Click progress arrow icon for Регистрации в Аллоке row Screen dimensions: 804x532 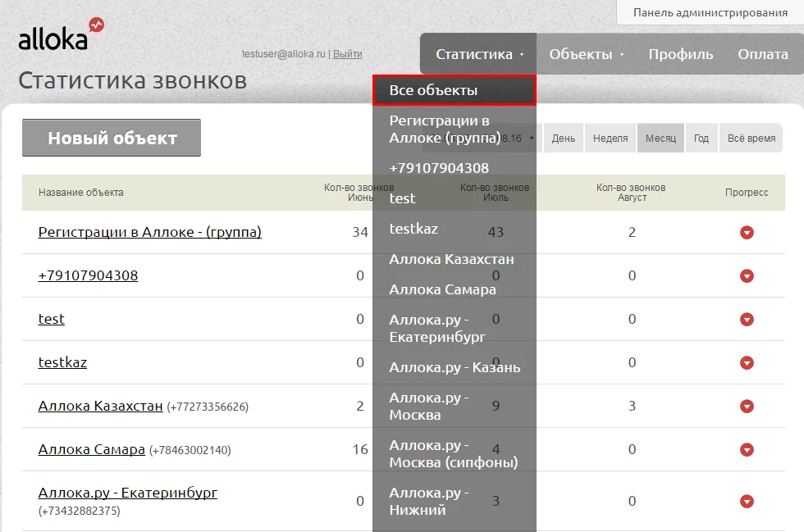click(747, 233)
